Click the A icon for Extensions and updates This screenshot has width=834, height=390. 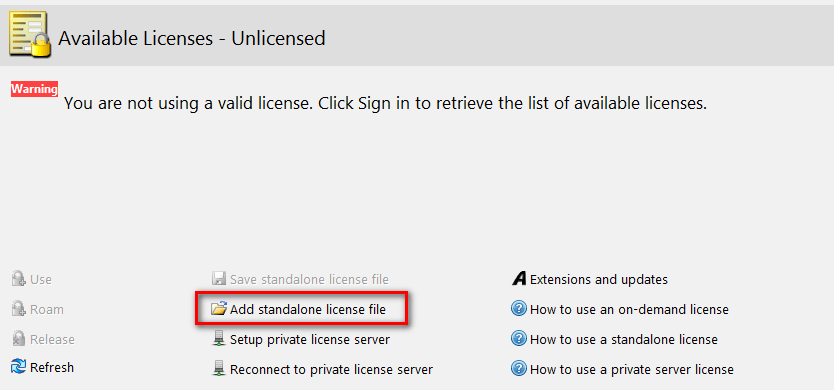coord(519,279)
